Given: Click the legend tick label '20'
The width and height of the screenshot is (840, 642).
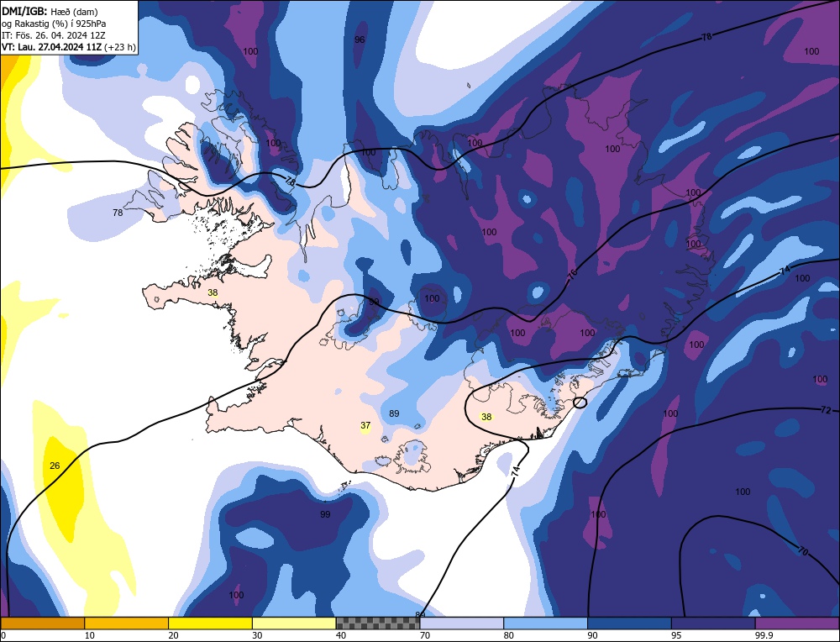Looking at the screenshot, I should tap(174, 635).
